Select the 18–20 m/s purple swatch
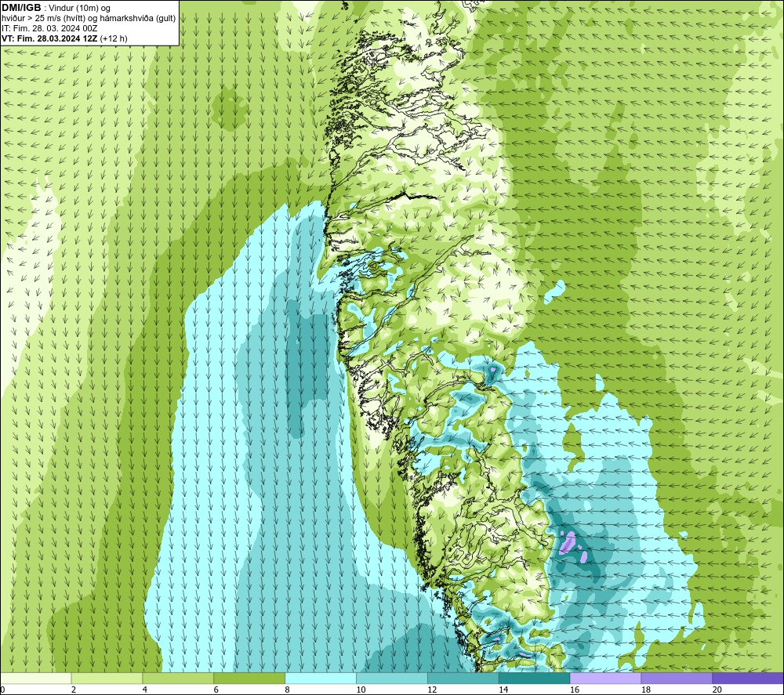 point(677,678)
